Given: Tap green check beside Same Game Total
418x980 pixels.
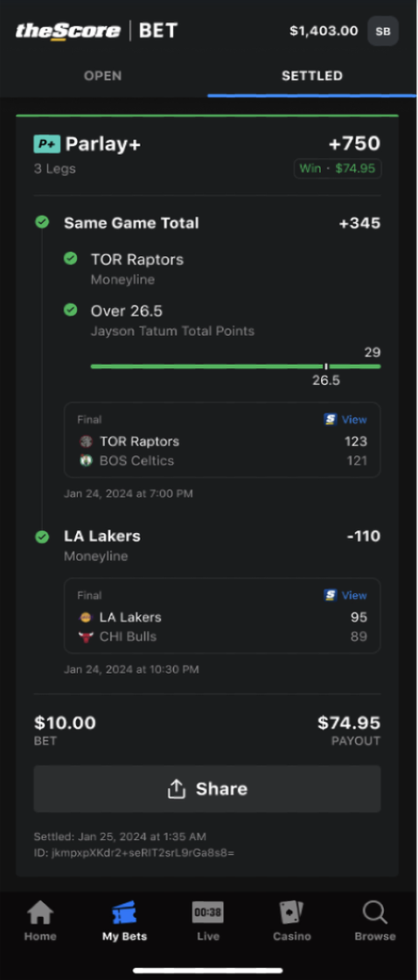Looking at the screenshot, I should pyautogui.click(x=42, y=222).
